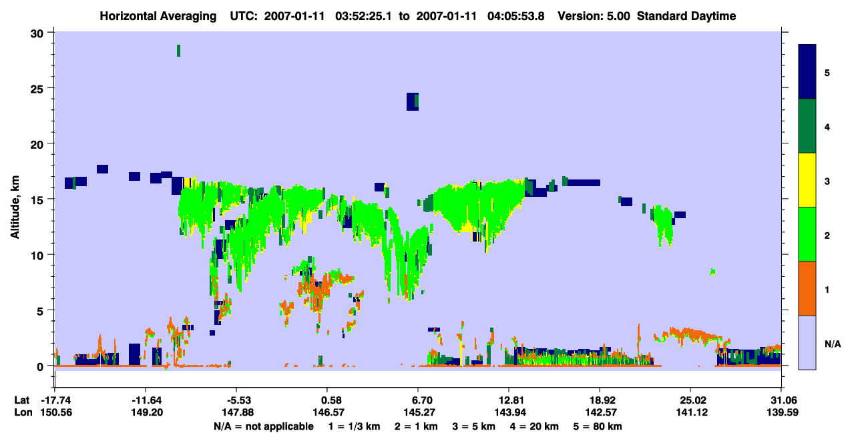This screenshot has height=445, width=868.
Task: Click longitude value 142.57
Action: (600, 413)
